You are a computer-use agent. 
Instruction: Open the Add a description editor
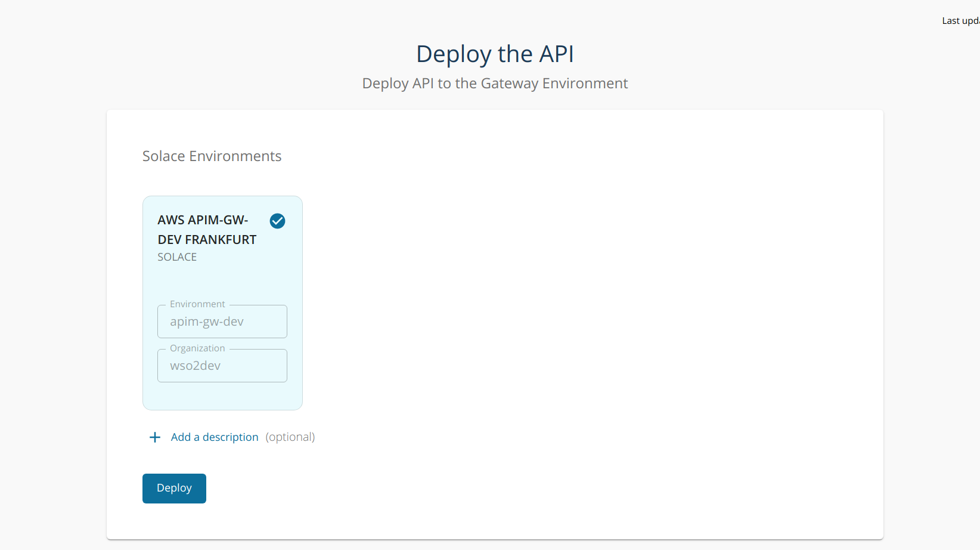pos(215,437)
